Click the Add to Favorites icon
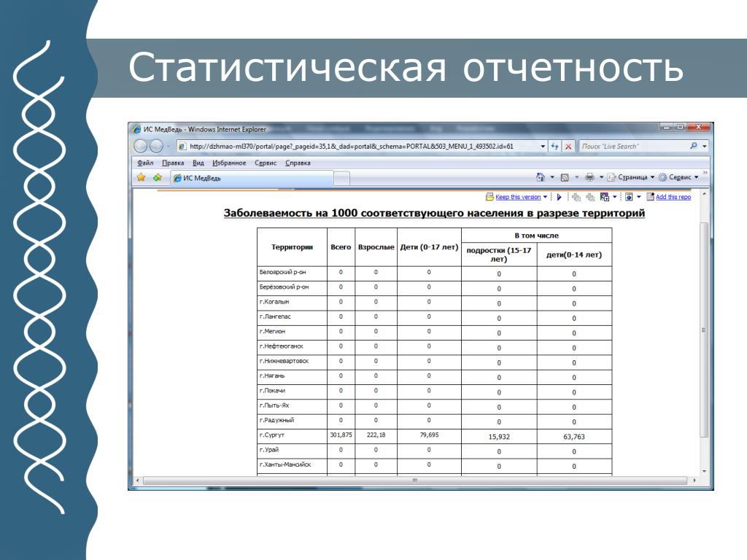 pyautogui.click(x=158, y=178)
